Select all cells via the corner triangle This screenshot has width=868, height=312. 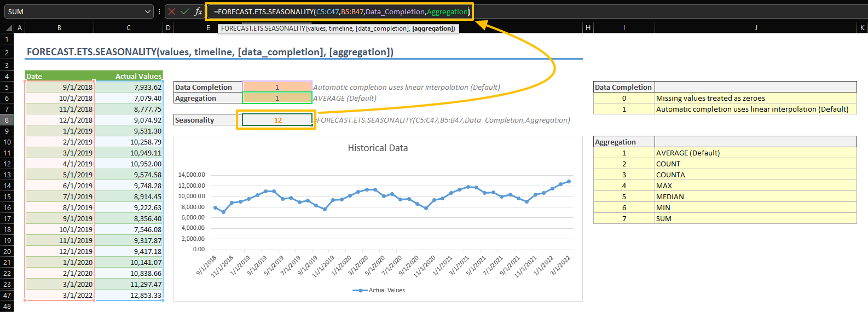pyautogui.click(x=9, y=27)
